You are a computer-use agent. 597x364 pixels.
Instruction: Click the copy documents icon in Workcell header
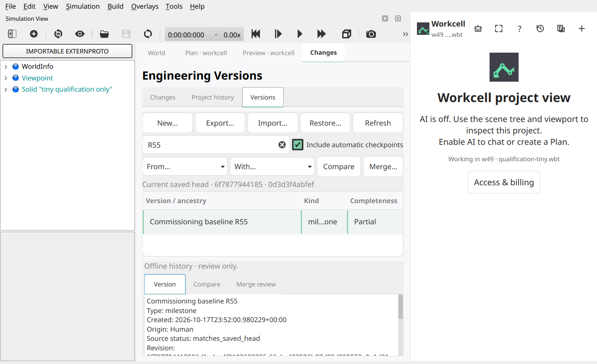click(561, 29)
